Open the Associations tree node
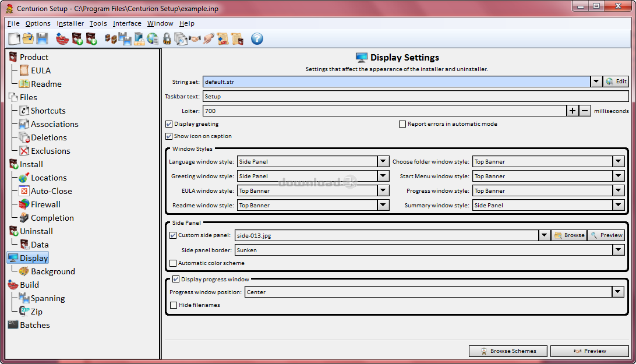This screenshot has height=364, width=636. coord(54,124)
